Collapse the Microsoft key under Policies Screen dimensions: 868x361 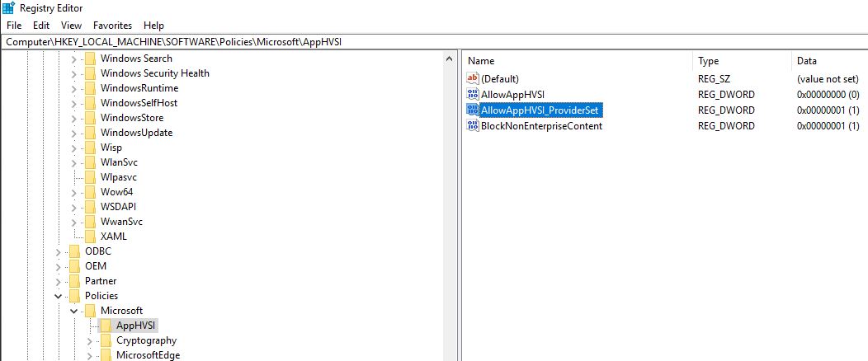click(73, 312)
